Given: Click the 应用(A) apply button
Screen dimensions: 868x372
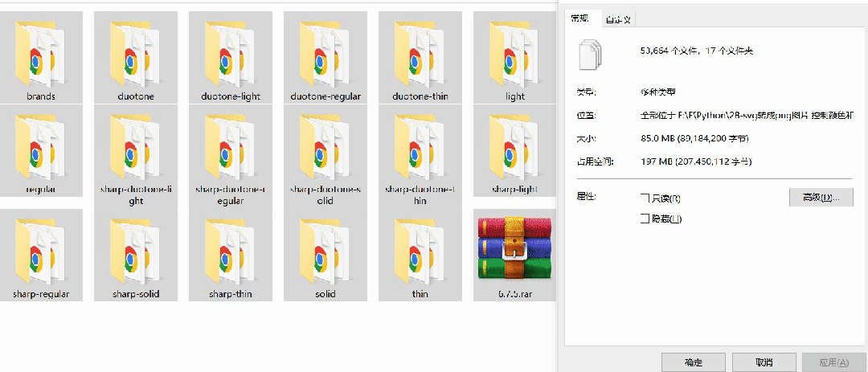Looking at the screenshot, I should pyautogui.click(x=833, y=362).
